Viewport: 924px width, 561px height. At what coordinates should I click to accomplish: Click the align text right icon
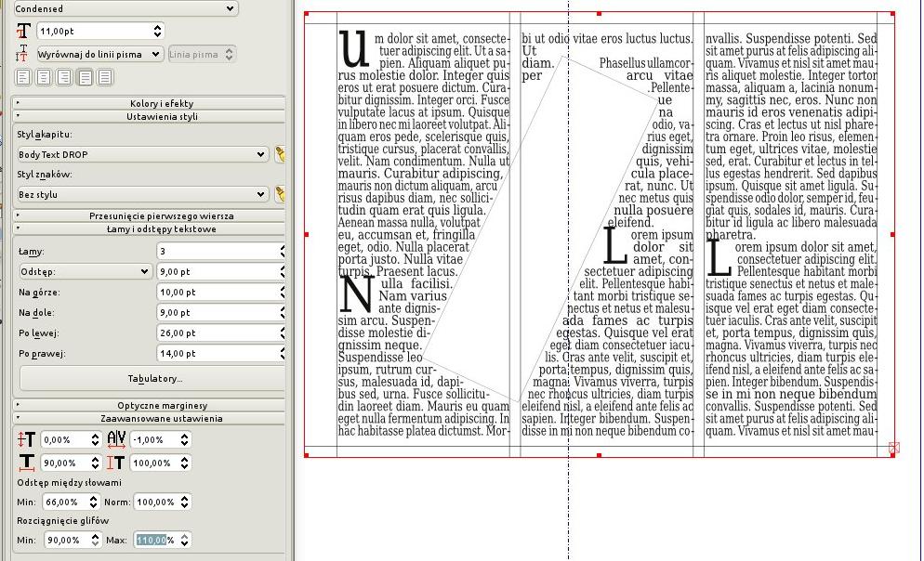[x=64, y=77]
